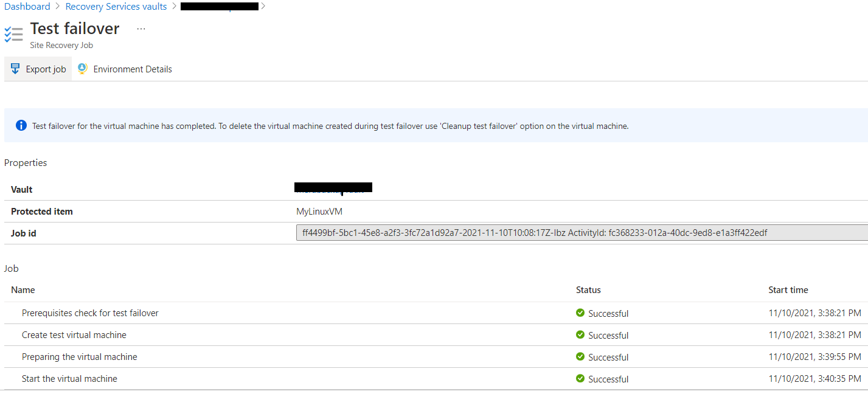Click the Start time column header

click(788, 290)
